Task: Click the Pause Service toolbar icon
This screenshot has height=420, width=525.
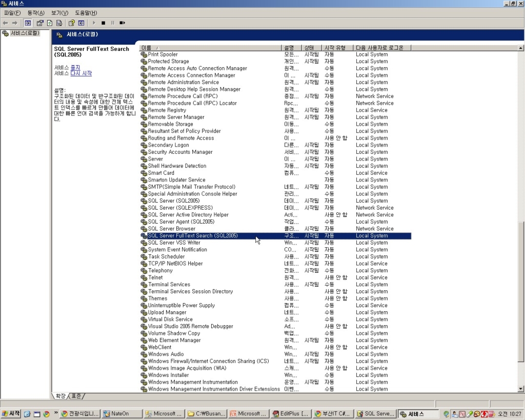Action: [112, 23]
